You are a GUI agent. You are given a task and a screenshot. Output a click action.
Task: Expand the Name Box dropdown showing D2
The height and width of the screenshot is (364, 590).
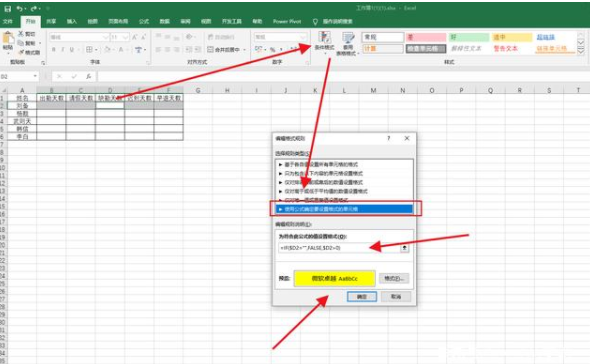[x=35, y=76]
